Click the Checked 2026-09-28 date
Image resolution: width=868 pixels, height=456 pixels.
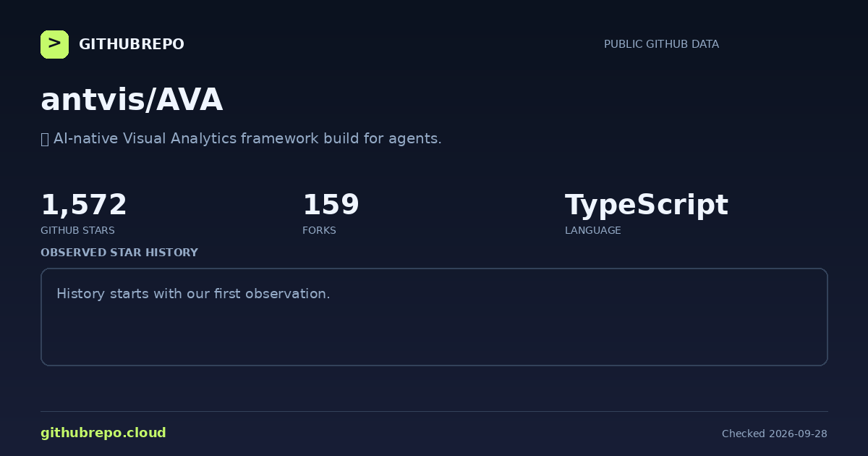pos(775,434)
